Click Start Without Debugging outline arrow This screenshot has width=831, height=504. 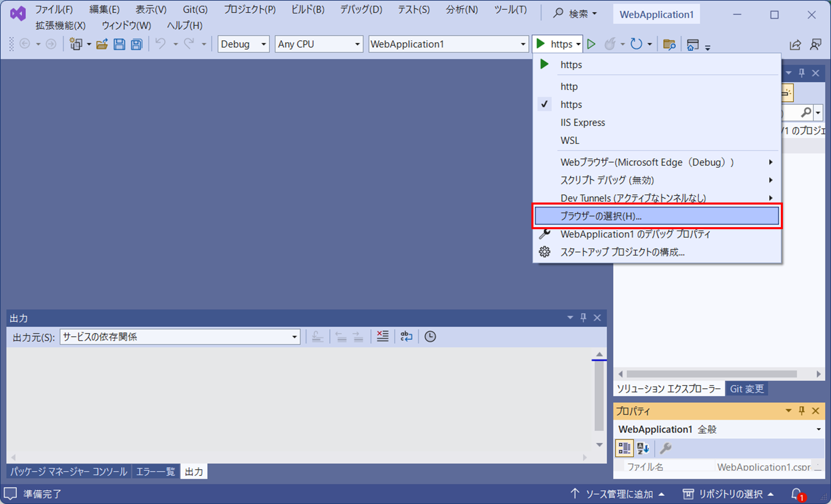pyautogui.click(x=591, y=44)
